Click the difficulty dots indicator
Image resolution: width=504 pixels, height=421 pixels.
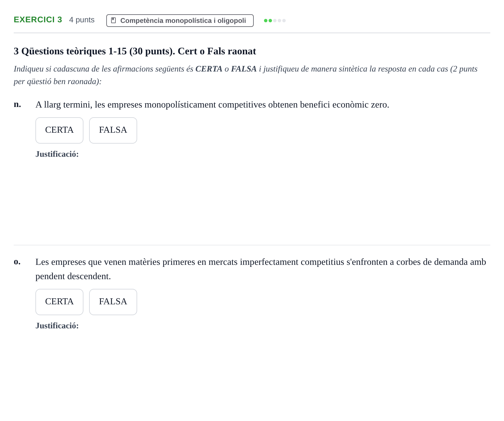pyautogui.click(x=275, y=21)
